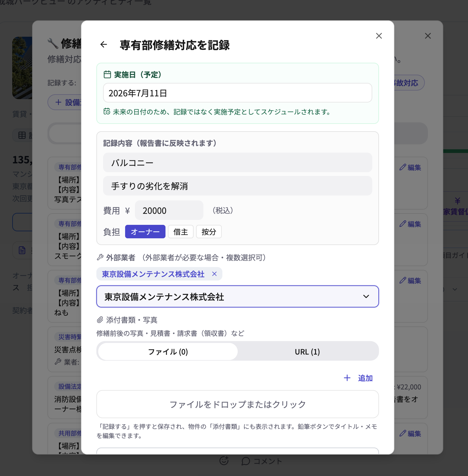468x476 pixels.
Task: Click the ＋ 追加 button
Action: tap(358, 378)
